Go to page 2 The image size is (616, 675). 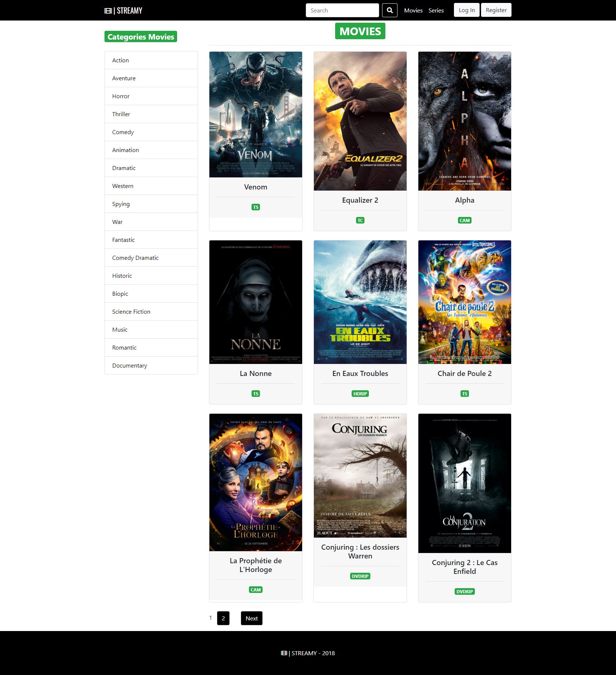pyautogui.click(x=223, y=618)
